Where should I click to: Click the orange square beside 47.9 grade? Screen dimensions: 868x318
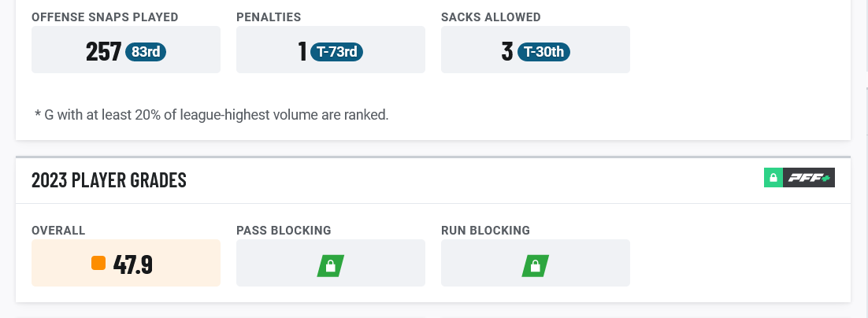tap(98, 263)
